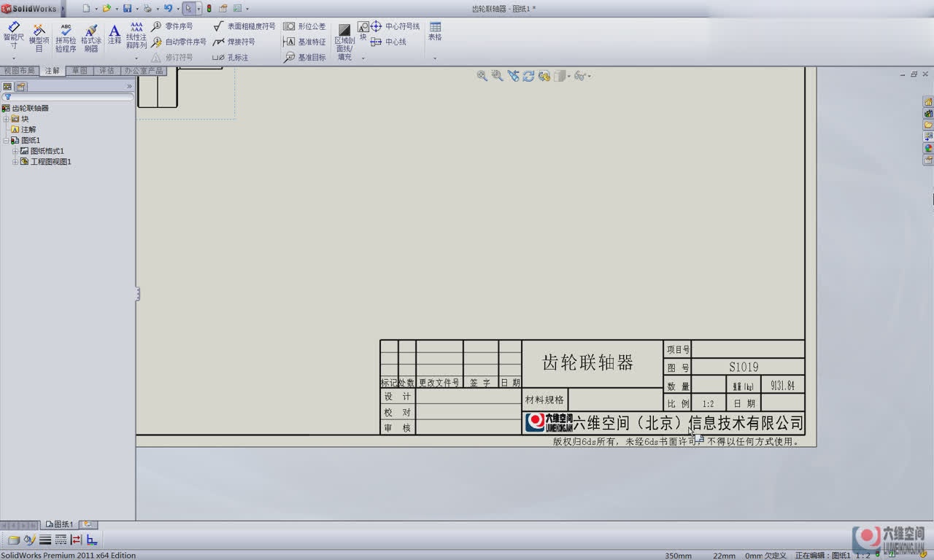This screenshot has width=934, height=560.
Task: Click the File Properties icon
Action: click(223, 8)
